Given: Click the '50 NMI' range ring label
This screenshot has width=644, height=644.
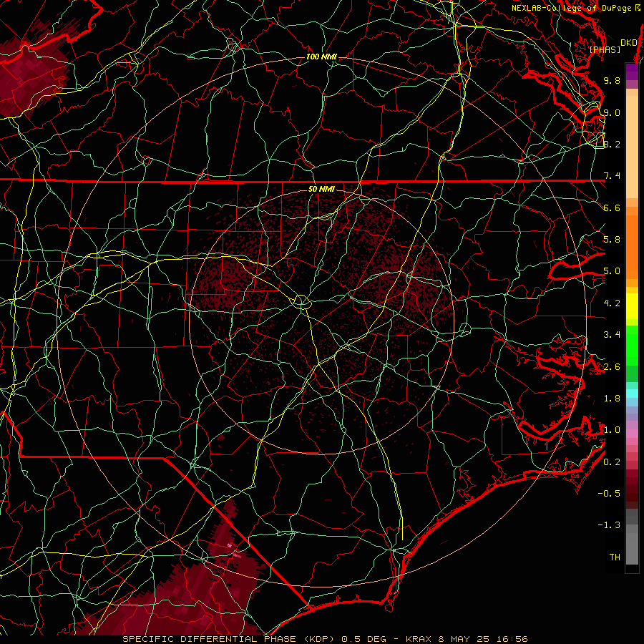Looking at the screenshot, I should [321, 189].
